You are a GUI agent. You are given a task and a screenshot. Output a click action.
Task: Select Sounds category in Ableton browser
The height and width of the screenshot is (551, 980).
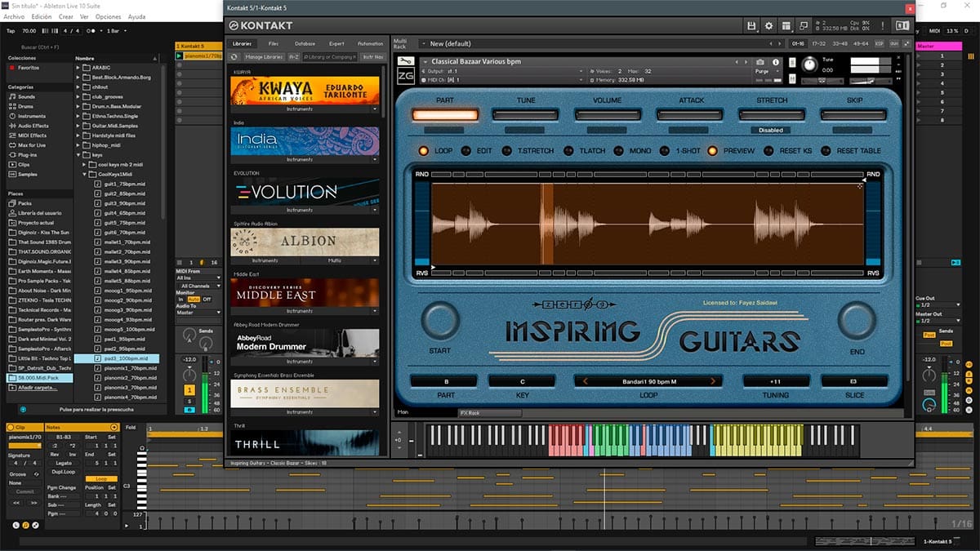pos(27,96)
